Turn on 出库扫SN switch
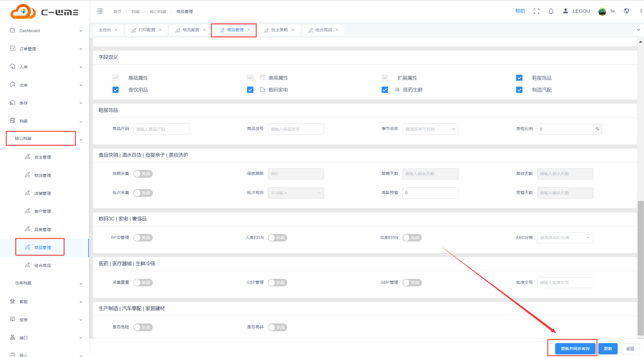The width and height of the screenshot is (644, 357). [x=412, y=238]
